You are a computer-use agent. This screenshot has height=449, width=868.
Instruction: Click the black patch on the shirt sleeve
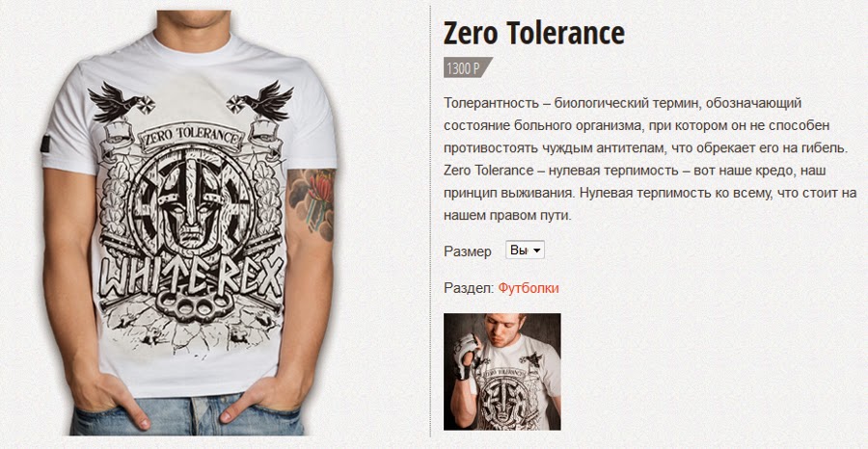tap(45, 144)
